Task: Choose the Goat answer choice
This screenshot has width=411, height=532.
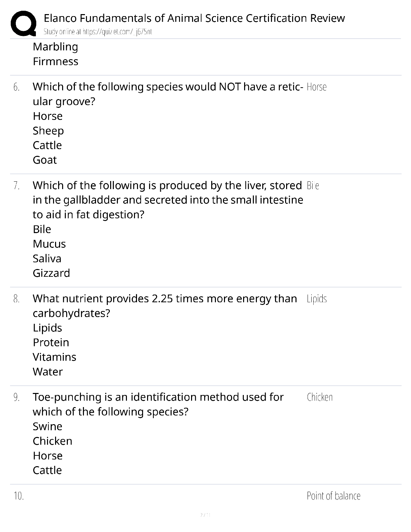Action: (45, 160)
